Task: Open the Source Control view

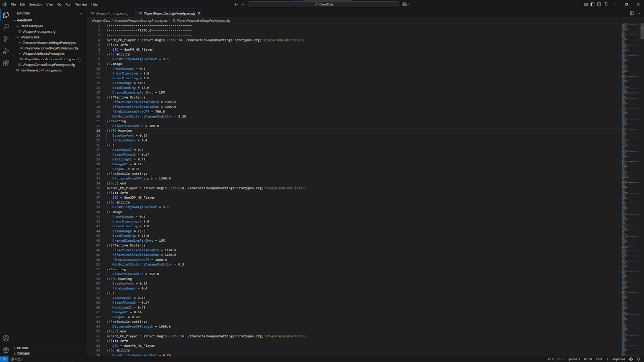Action: [6, 39]
